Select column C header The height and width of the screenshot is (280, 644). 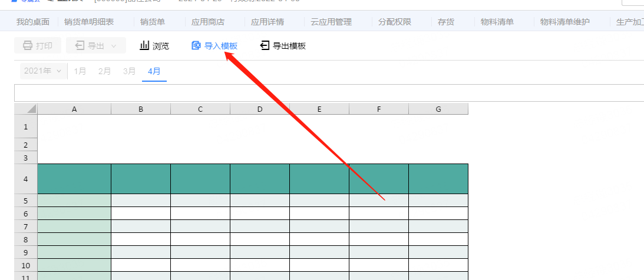click(200, 109)
